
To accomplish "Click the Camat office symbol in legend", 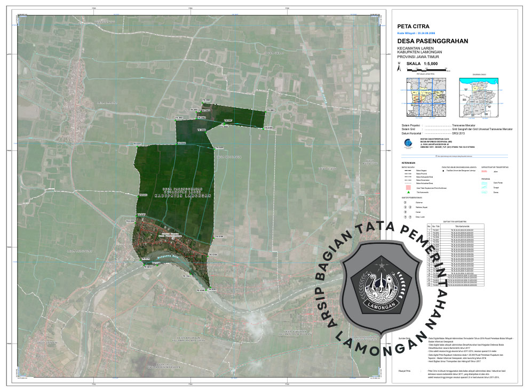I will pos(405,212).
